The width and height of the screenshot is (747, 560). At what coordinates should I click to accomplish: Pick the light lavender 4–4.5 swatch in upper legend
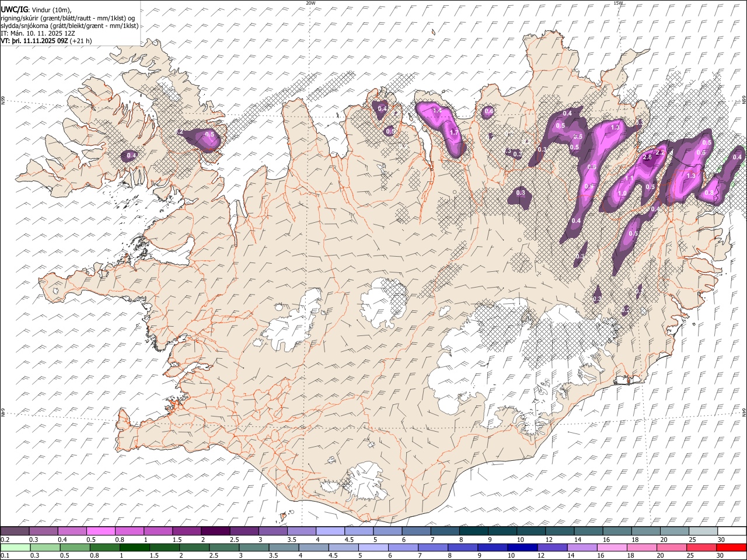[x=330, y=531]
